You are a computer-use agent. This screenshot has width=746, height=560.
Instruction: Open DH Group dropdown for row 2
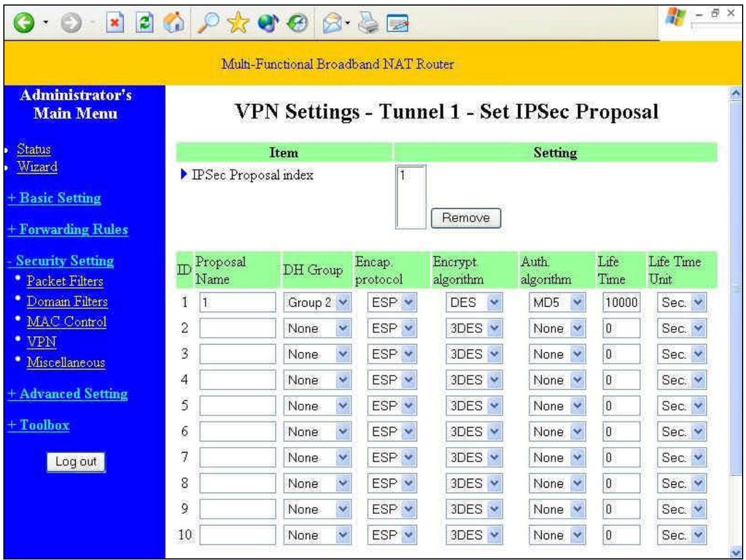317,328
